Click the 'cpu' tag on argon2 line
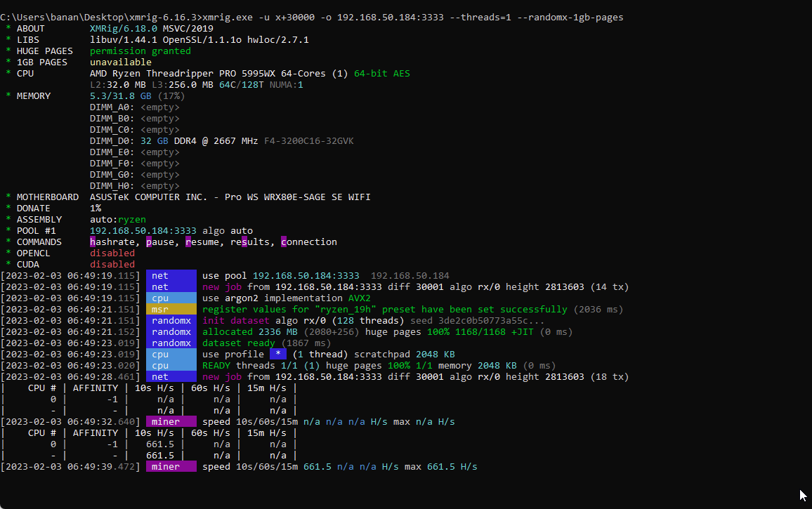This screenshot has width=812, height=509. coord(171,298)
